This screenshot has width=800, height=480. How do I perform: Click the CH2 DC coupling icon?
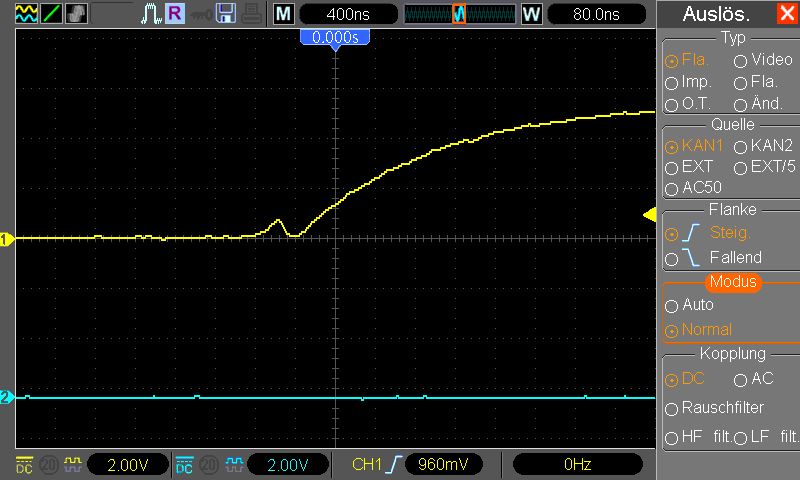coord(184,465)
